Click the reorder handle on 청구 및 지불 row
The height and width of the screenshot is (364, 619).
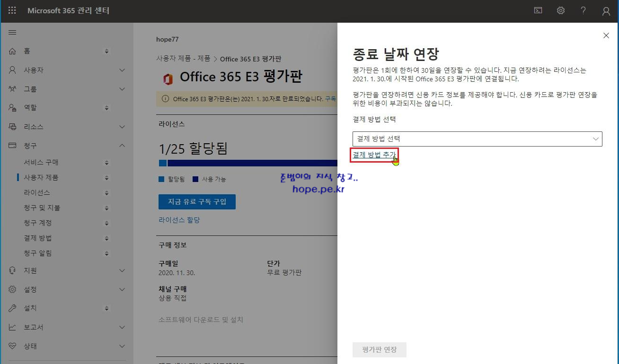[x=106, y=208]
